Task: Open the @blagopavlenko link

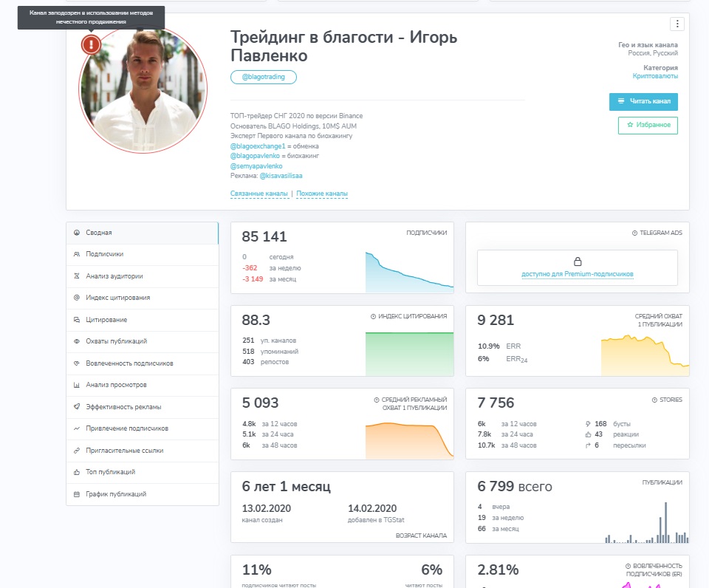Action: [255, 156]
